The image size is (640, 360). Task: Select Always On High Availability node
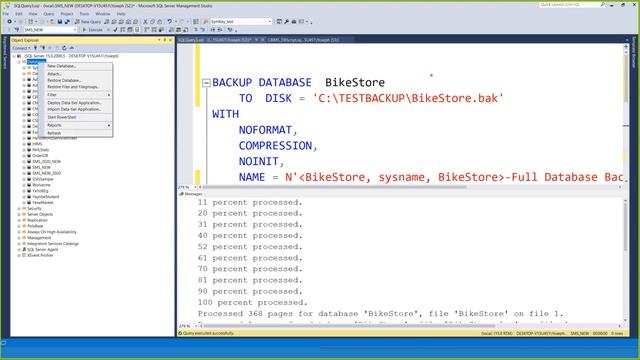tap(52, 232)
